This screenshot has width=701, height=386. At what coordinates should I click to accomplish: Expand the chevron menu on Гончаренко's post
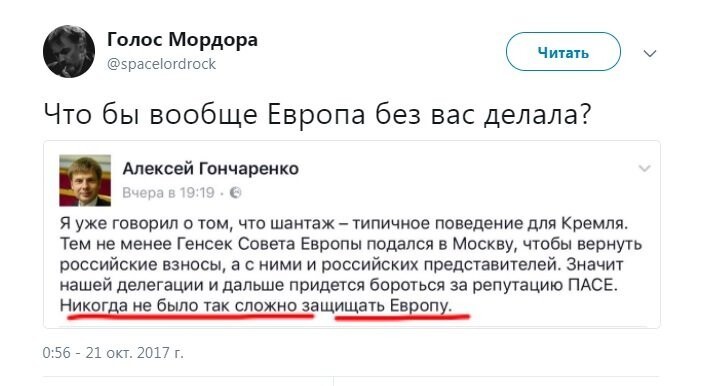click(x=644, y=169)
